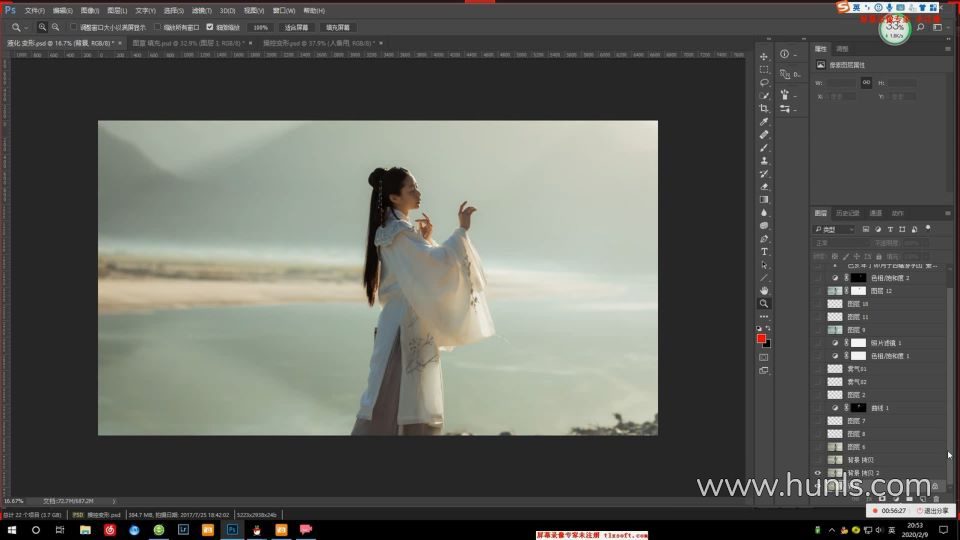Select the Crop tool
This screenshot has width=960, height=540.
click(x=763, y=108)
